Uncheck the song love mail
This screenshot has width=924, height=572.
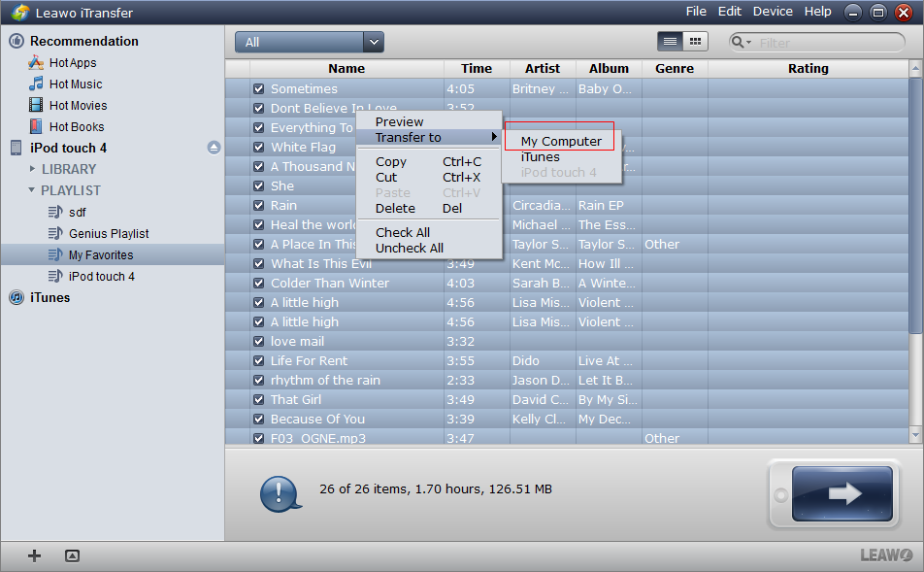tap(259, 342)
